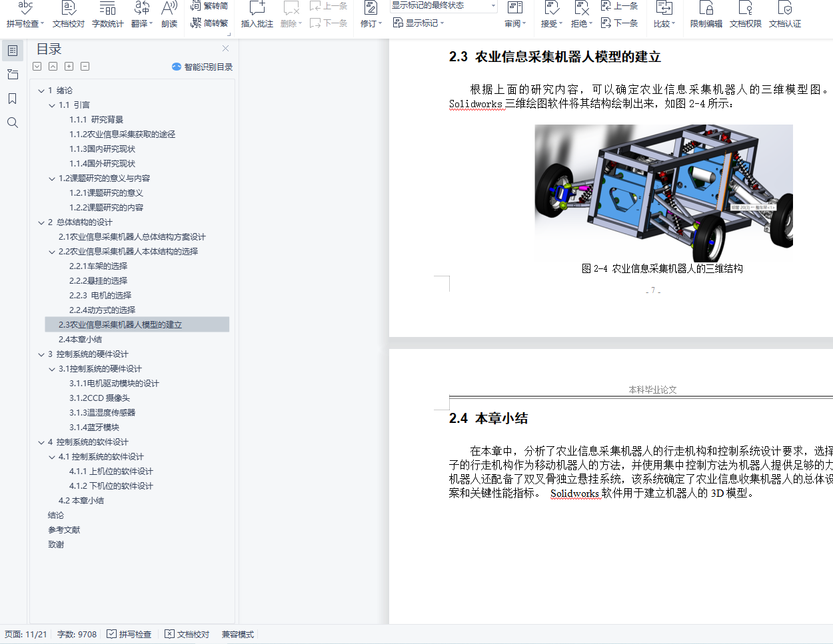Go to previous revision 上一条 beside 拒绝

[x=620, y=6]
